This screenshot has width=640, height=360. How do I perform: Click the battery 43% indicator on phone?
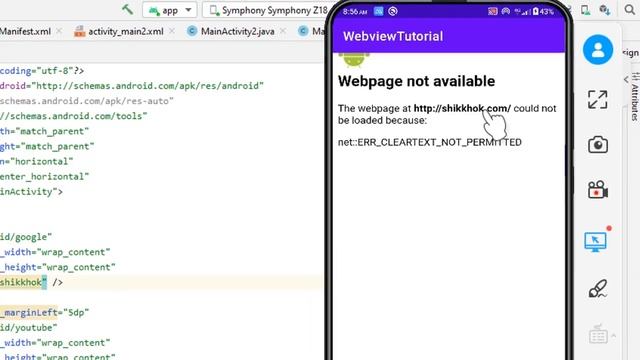coord(543,11)
